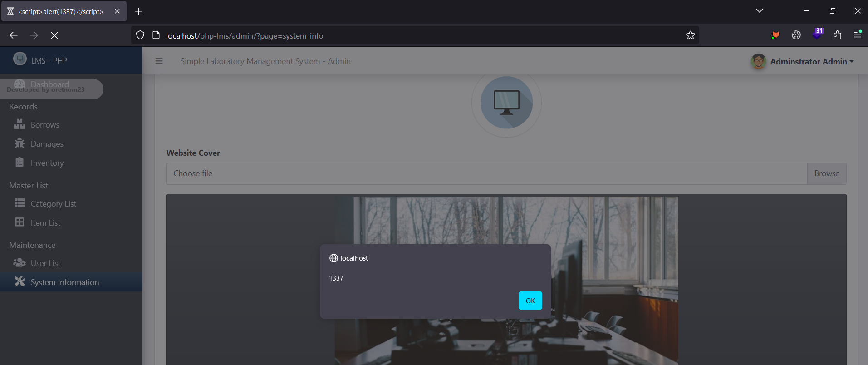The height and width of the screenshot is (365, 868).
Task: Select the <script>alert(1337)</script> tab
Action: [64, 11]
